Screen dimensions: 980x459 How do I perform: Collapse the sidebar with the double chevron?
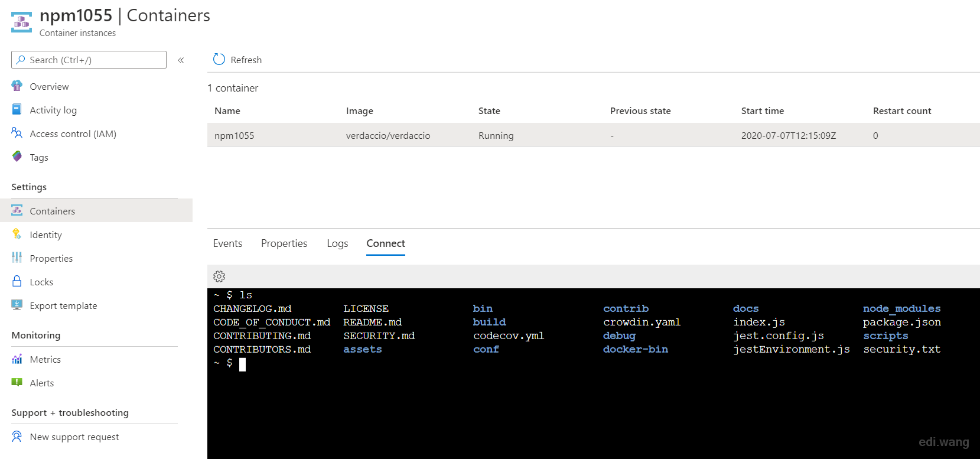[181, 60]
